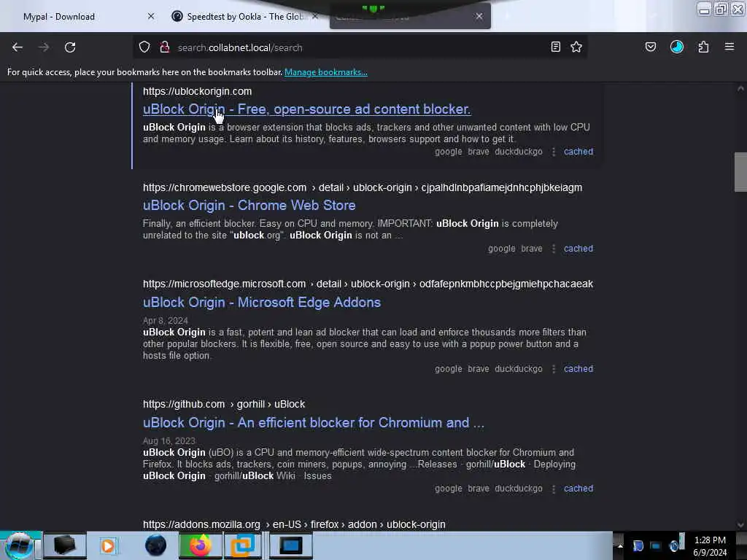The height and width of the screenshot is (560, 747).
Task: Expand more options dots for Edge Addons result
Action: click(x=554, y=369)
